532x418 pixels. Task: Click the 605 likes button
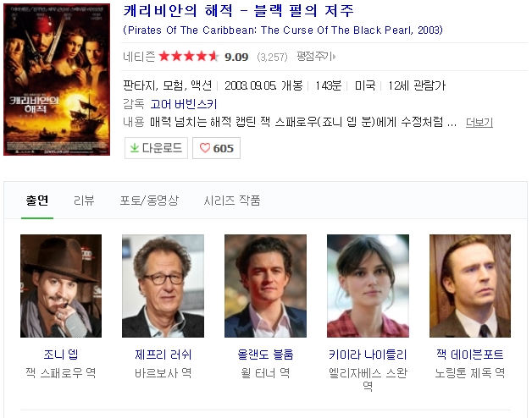point(217,148)
